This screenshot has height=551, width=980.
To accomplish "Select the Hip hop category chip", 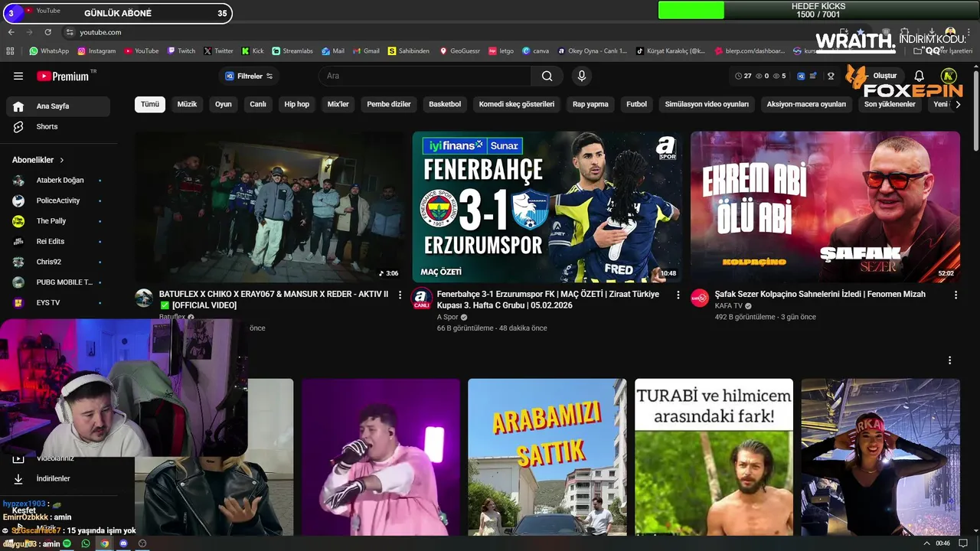I will pyautogui.click(x=297, y=104).
